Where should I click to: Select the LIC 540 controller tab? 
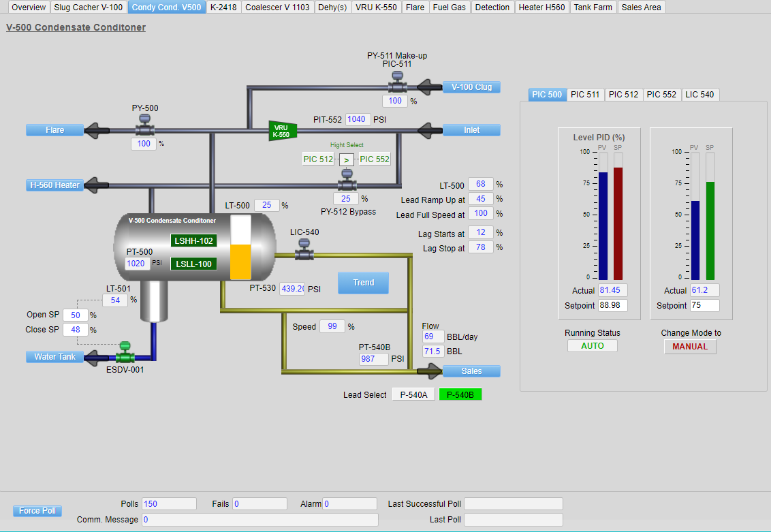699,95
